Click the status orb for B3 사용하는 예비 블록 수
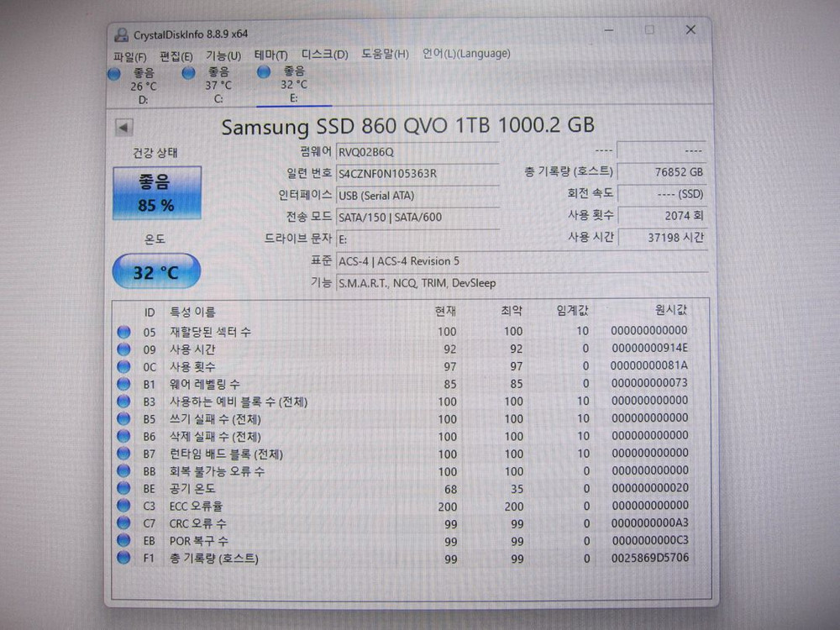Viewport: 840px width, 630px height. 123,402
